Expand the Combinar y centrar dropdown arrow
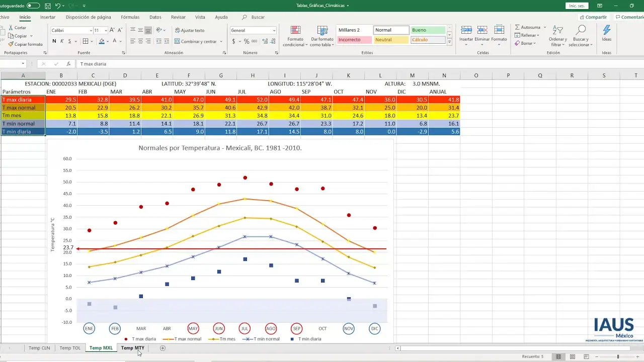The width and height of the screenshot is (644, 362). point(222,42)
